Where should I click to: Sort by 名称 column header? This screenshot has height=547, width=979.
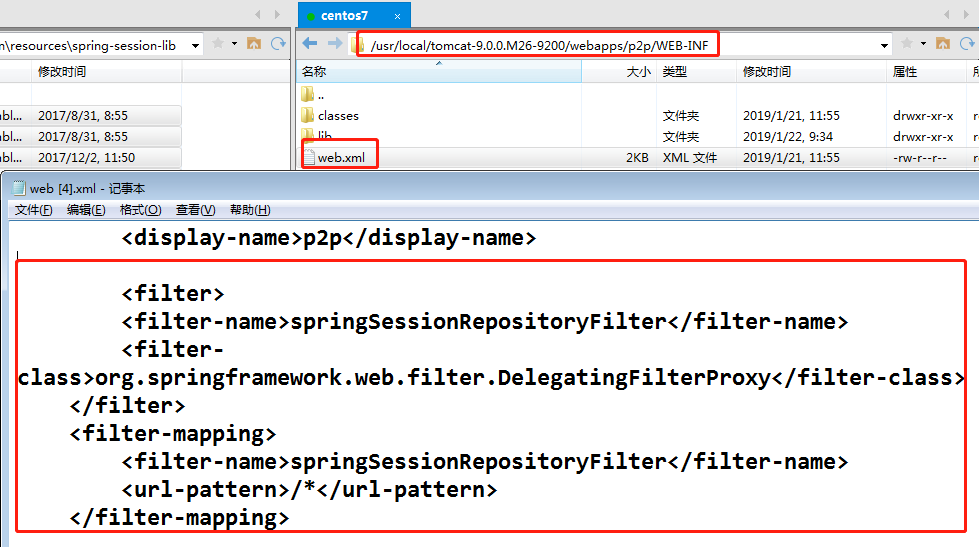314,72
